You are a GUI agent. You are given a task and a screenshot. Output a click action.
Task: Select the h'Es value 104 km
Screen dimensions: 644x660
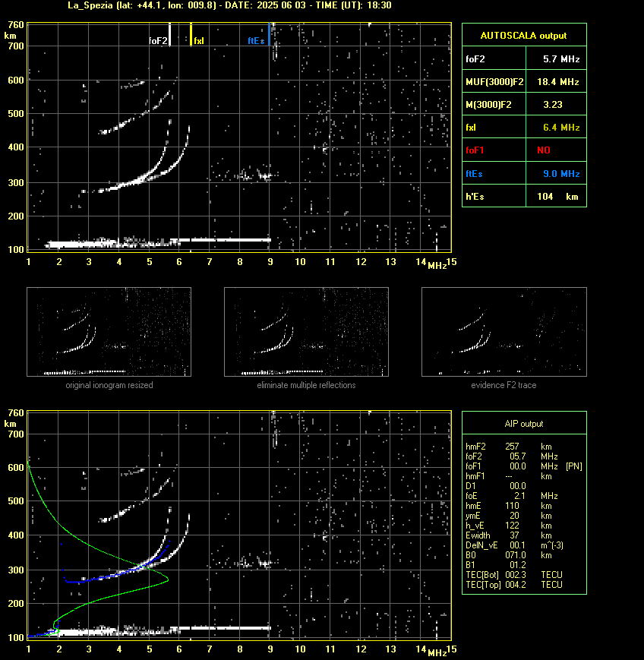click(x=557, y=197)
